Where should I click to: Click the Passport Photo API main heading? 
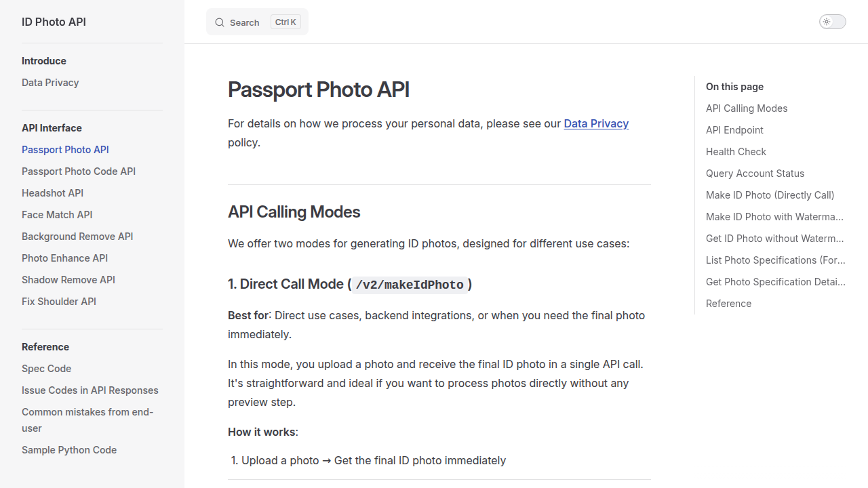click(319, 89)
